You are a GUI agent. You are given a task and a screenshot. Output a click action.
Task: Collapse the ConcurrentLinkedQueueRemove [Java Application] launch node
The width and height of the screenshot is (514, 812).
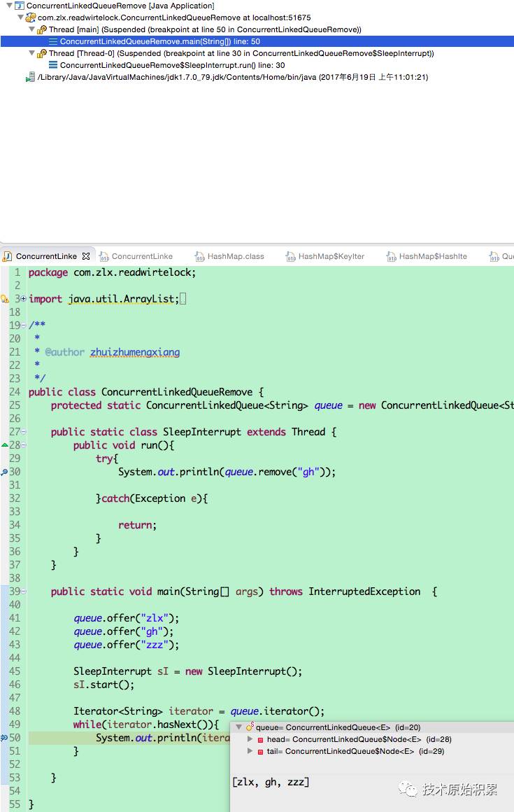[9, 6]
